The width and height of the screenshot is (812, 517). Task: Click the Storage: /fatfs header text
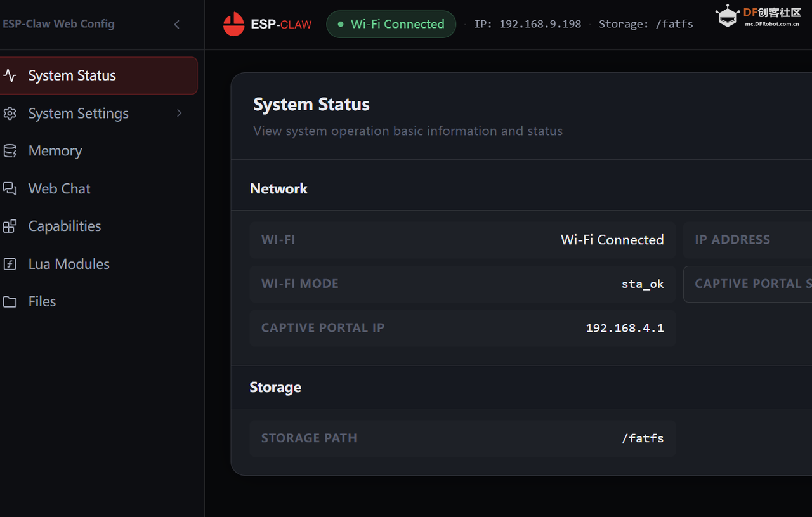646,24
